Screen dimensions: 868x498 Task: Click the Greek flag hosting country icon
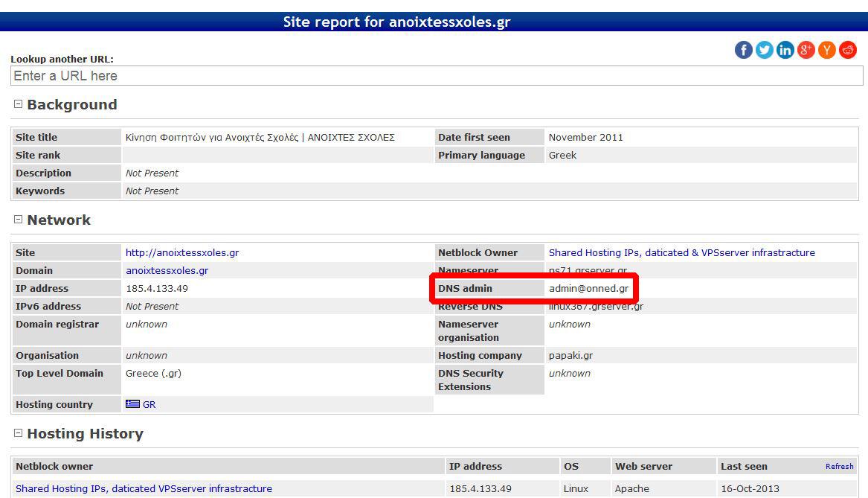pos(132,404)
